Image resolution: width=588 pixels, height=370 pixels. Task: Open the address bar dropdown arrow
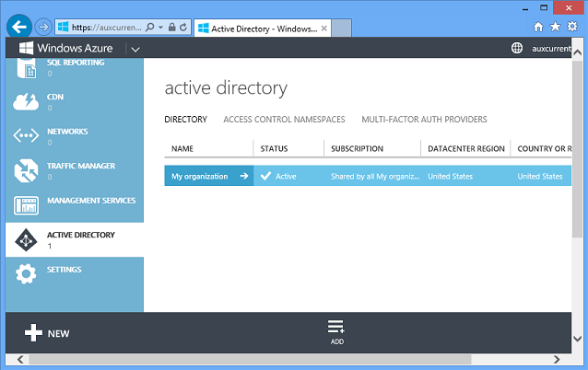pyautogui.click(x=160, y=28)
